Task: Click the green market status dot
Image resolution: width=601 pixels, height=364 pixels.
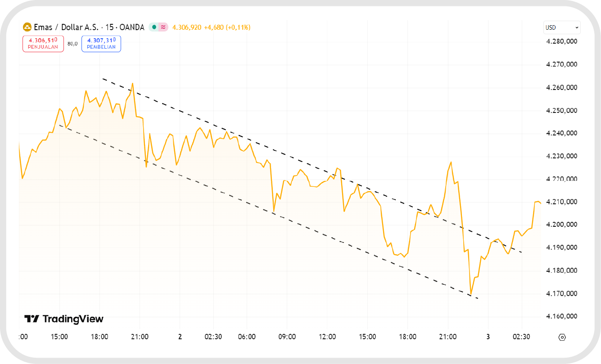Action: pos(154,27)
